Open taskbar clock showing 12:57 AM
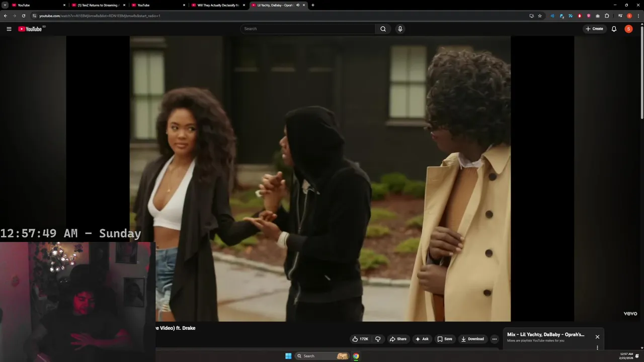 click(626, 356)
